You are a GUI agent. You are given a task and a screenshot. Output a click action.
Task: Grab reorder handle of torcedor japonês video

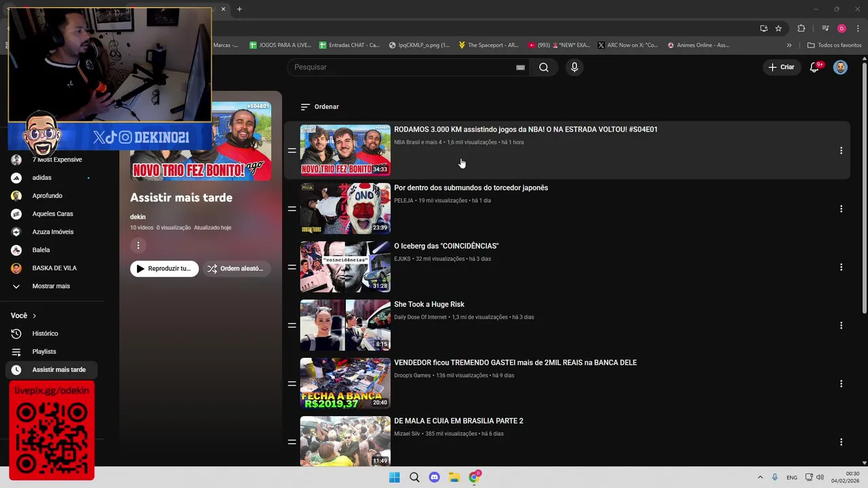tap(292, 209)
